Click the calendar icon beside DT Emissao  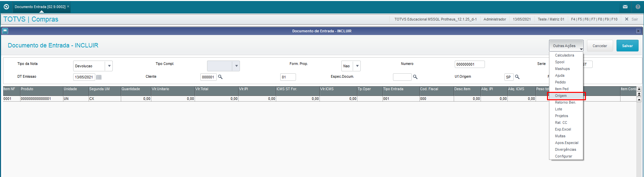(x=99, y=77)
